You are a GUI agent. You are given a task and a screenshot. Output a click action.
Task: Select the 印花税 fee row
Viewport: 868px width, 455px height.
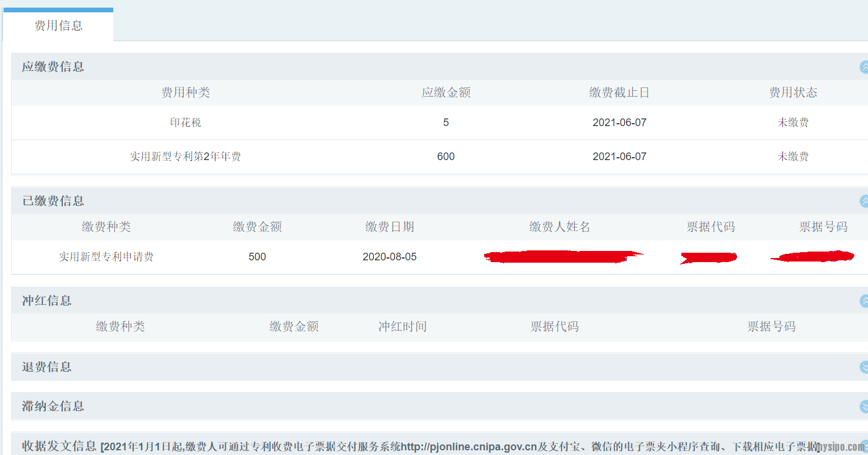(x=185, y=123)
